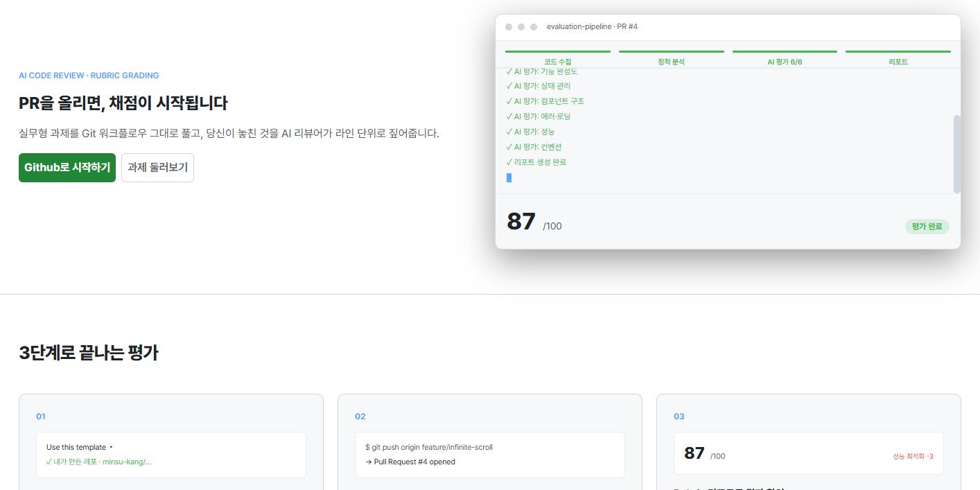This screenshot has height=490, width=980.
Task: Click the AI 평가: 컨벤션 log line
Action: 534,147
